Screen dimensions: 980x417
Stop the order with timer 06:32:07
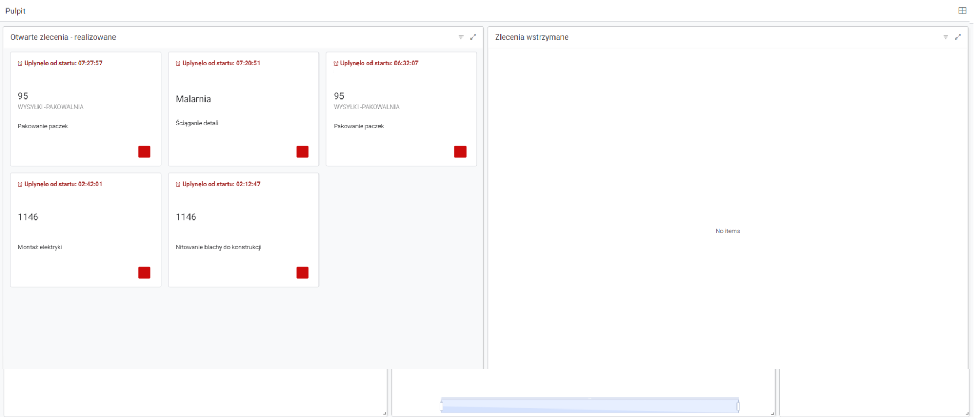(x=460, y=151)
